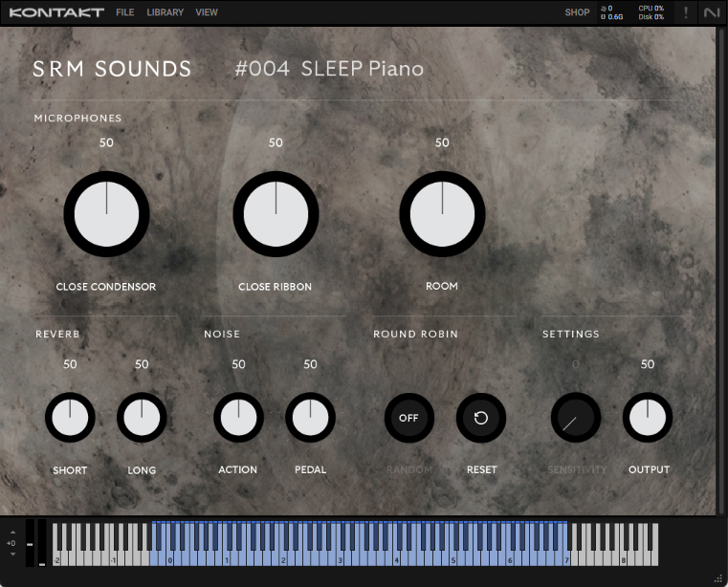The image size is (728, 587).
Task: Click the Output value 50
Action: [648, 364]
